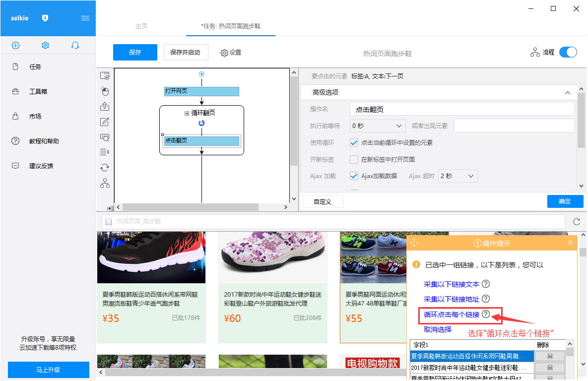Switch to the 主页 tab
Screen dimensions: 588x381
[x=141, y=26]
